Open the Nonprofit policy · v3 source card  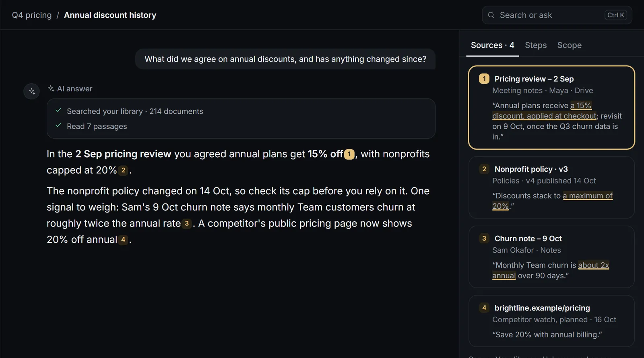pyautogui.click(x=551, y=187)
